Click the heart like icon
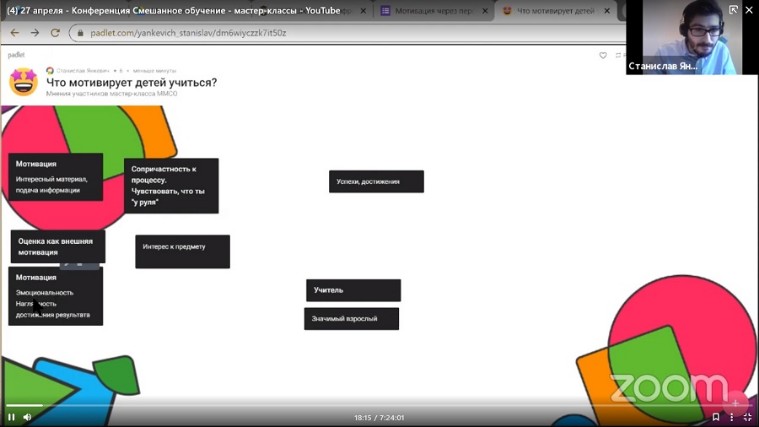This screenshot has width=759, height=427. [603, 55]
